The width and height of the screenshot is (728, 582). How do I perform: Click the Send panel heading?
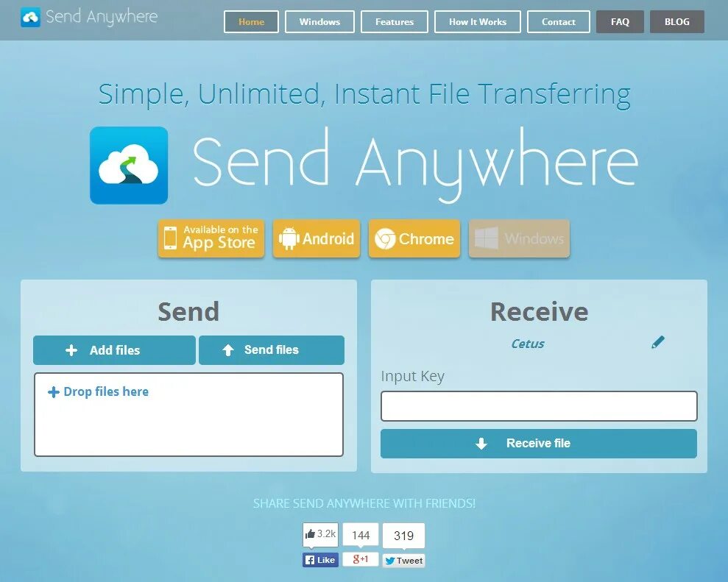(x=188, y=311)
